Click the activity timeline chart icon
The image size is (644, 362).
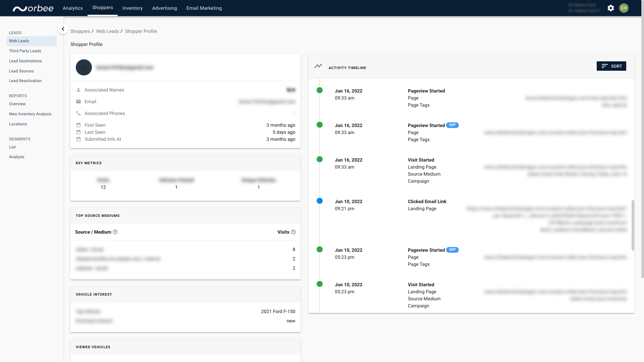[318, 66]
